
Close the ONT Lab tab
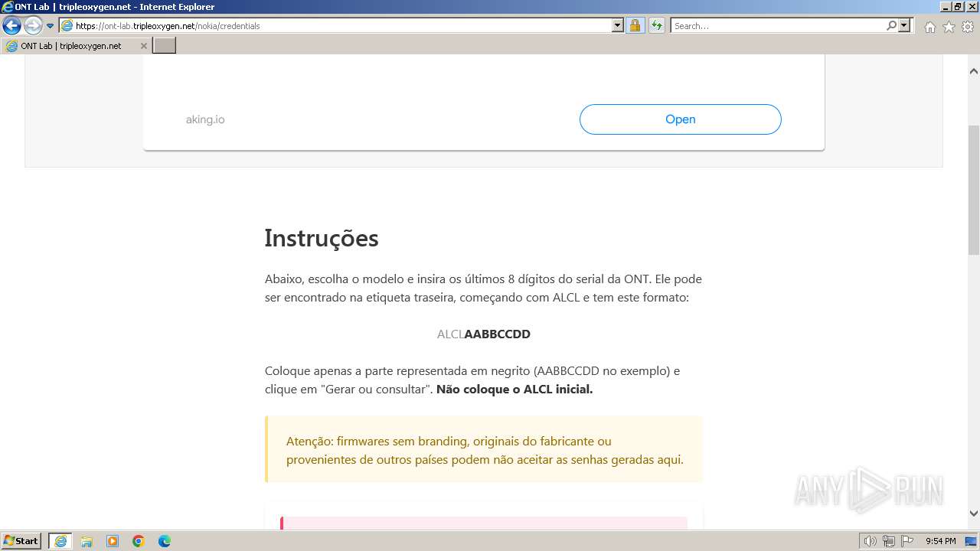coord(143,46)
